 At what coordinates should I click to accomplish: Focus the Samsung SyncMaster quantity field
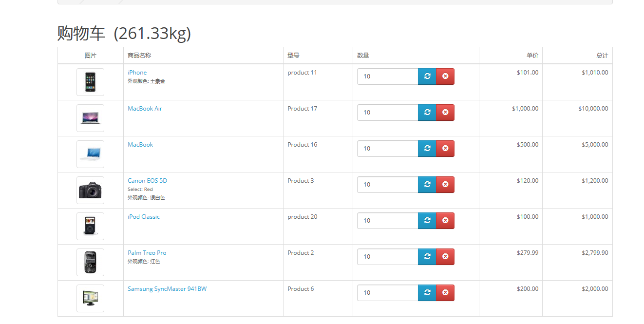point(388,293)
